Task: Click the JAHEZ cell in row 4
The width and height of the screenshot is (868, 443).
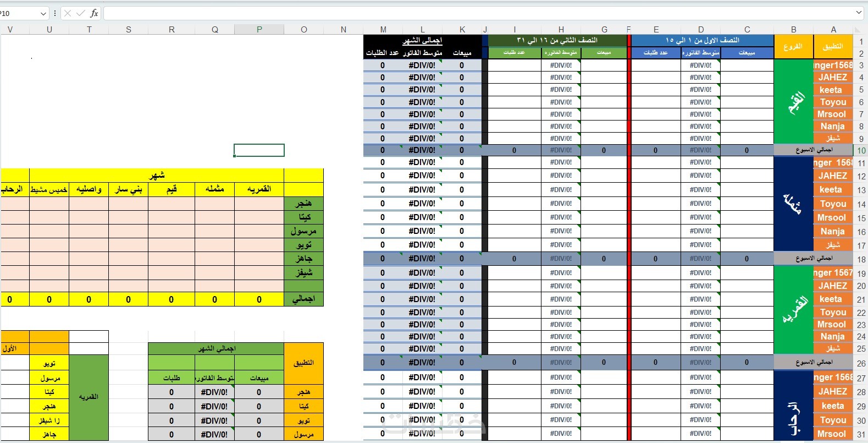Action: tap(833, 78)
